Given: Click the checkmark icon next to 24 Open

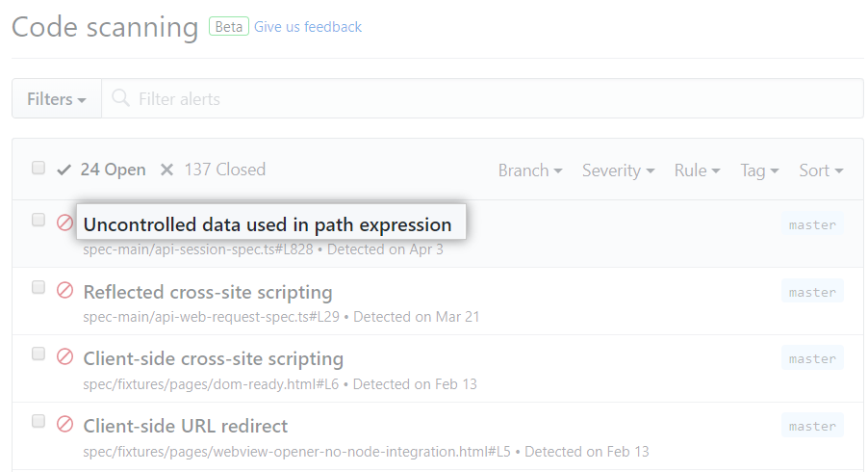Looking at the screenshot, I should (x=64, y=170).
